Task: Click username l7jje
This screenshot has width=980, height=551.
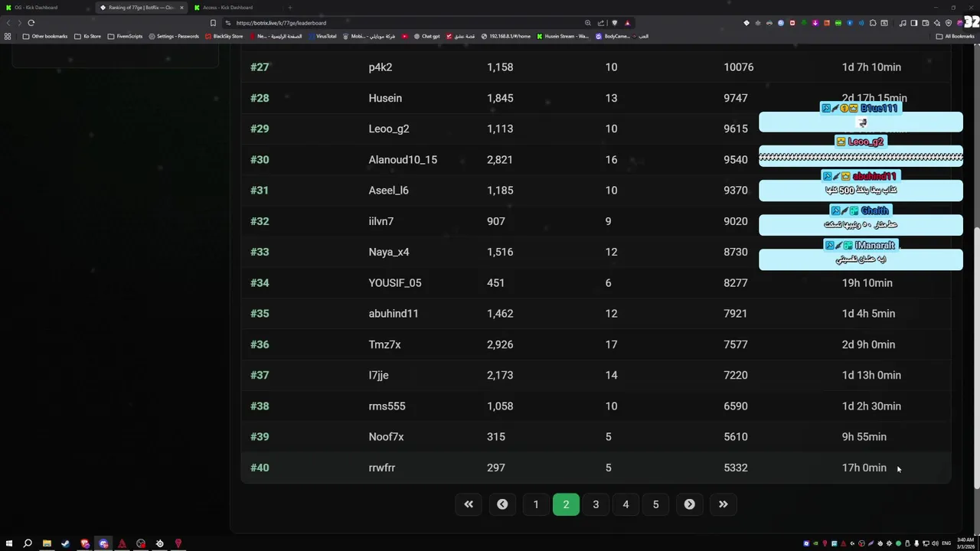Action: [x=378, y=375]
